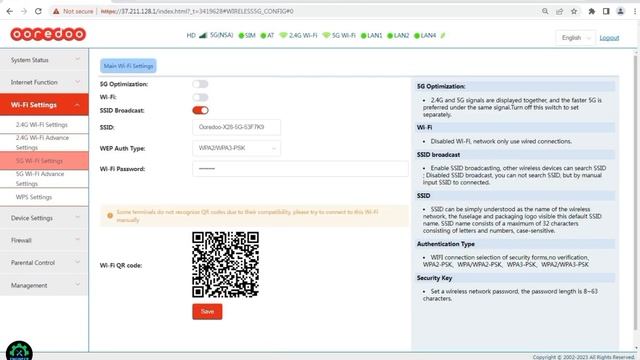640x360 pixels.
Task: Save the Wi-Fi settings
Action: [x=207, y=311]
